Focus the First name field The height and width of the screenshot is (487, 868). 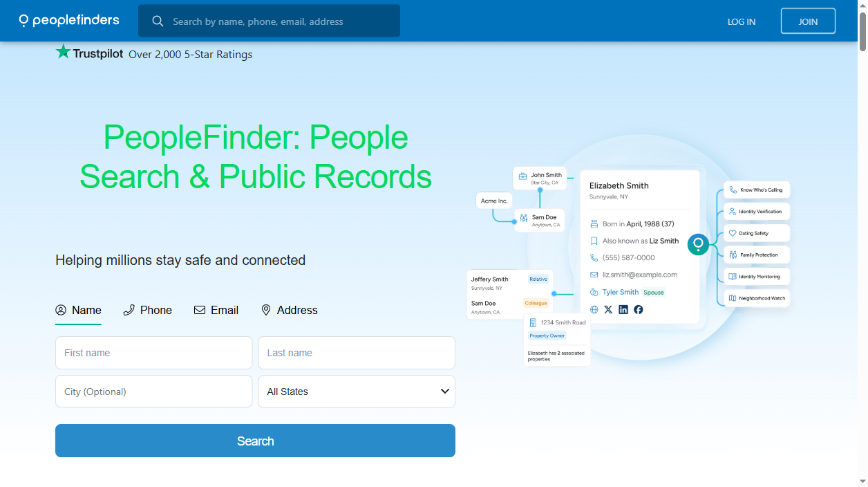click(x=153, y=353)
